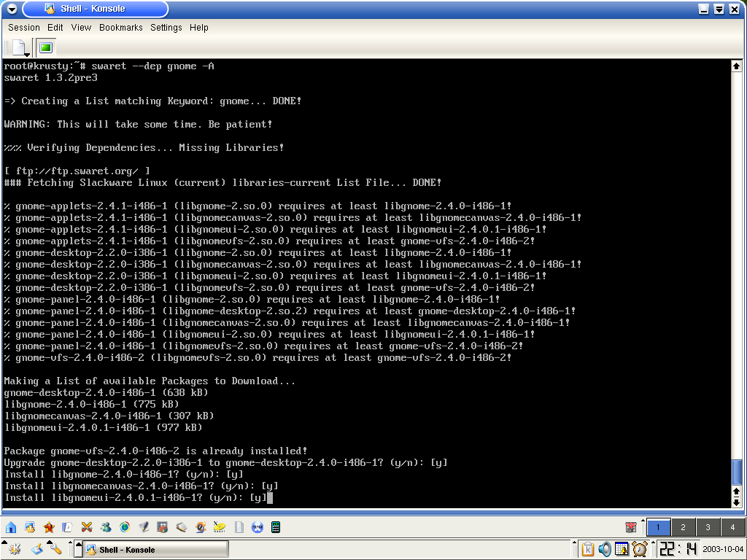Open the Edit menu
Screen dimensions: 747x560
[x=55, y=28]
